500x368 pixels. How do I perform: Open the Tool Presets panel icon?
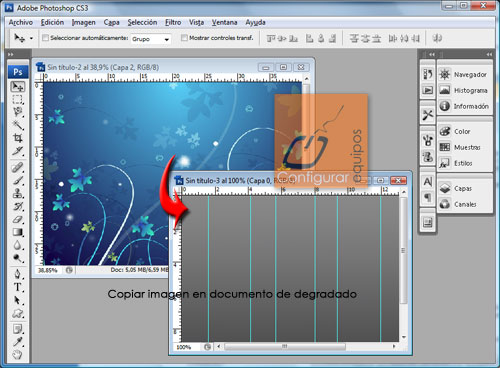click(428, 115)
